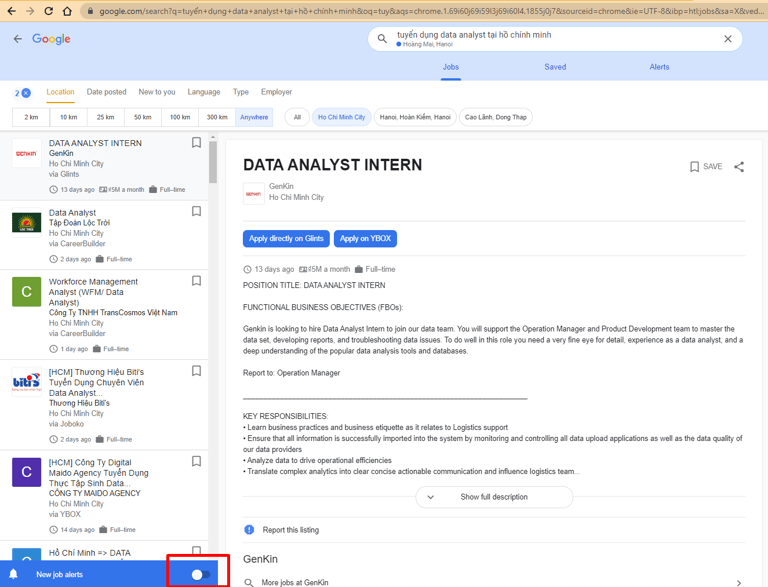Click the Lộc Trời company logo
Viewport: 768px width, 587px height.
tap(26, 222)
